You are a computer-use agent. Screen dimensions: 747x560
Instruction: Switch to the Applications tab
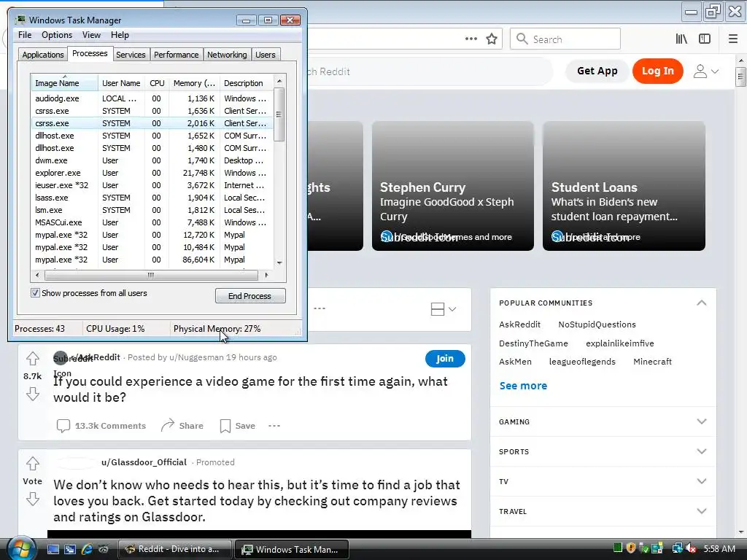pyautogui.click(x=43, y=55)
